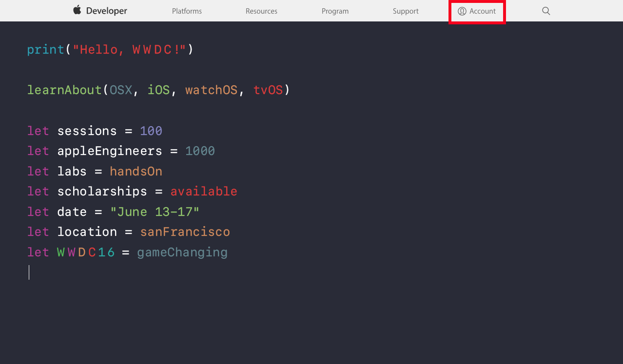The image size is (623, 364).
Task: Click the handsOn value
Action: pos(136,172)
